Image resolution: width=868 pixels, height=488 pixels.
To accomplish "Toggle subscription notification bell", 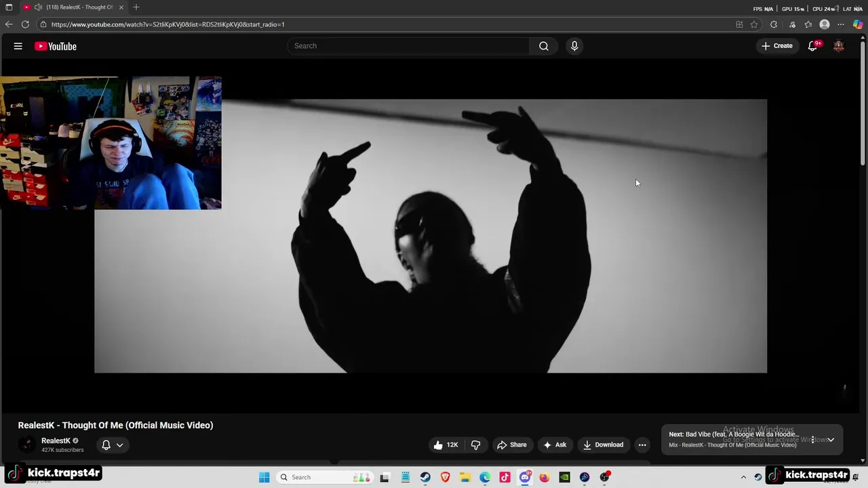I will pos(106,445).
